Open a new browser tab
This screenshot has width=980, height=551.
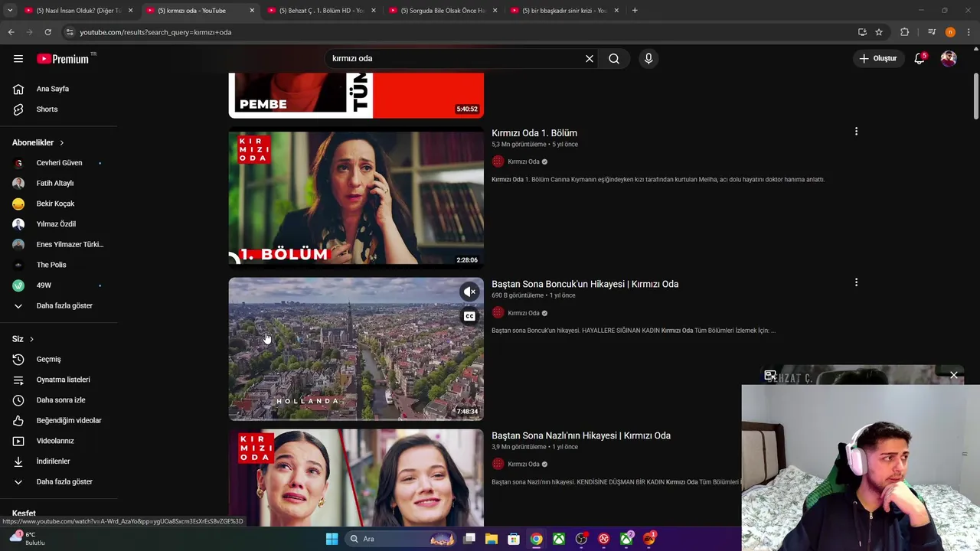[x=635, y=11]
